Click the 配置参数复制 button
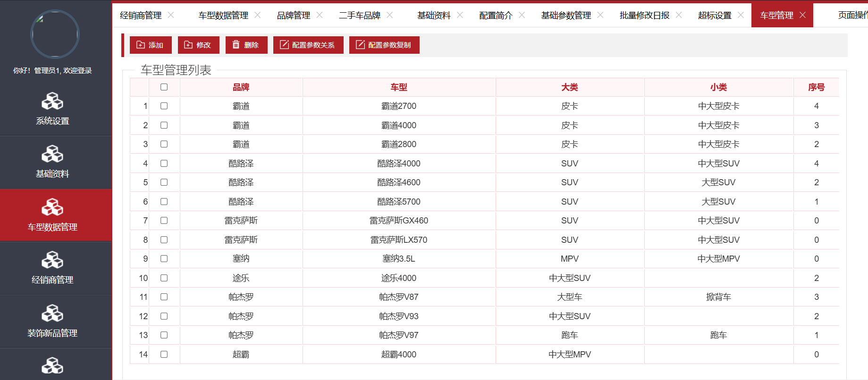868x380 pixels. click(384, 45)
